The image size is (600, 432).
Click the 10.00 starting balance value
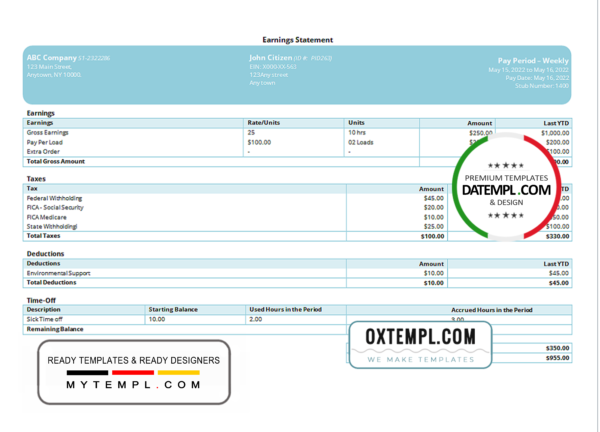(x=157, y=319)
